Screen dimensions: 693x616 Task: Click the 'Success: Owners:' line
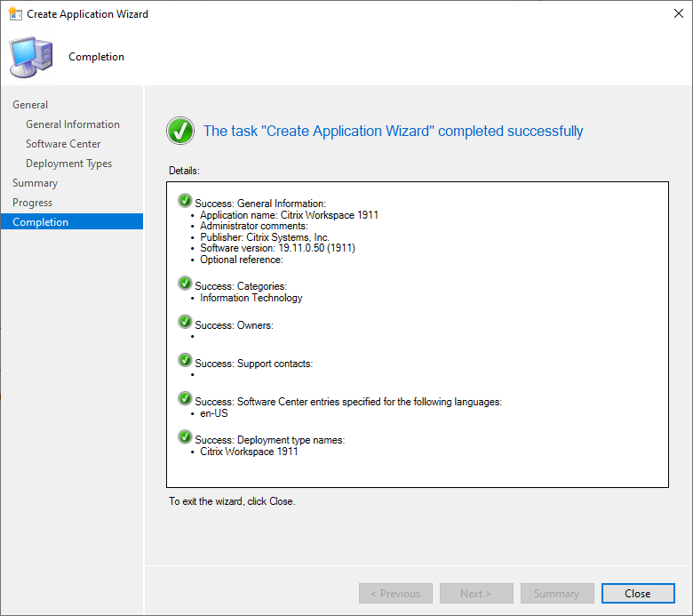235,325
